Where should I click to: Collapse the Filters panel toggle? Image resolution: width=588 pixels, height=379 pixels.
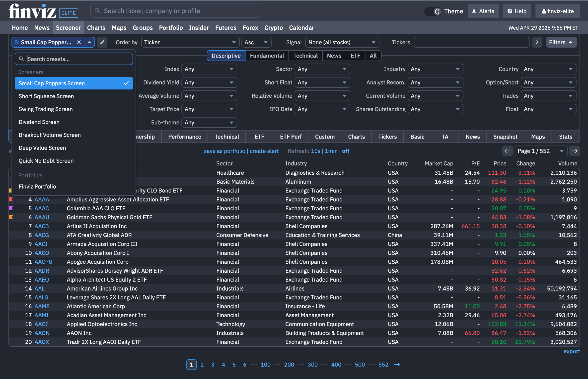click(561, 42)
